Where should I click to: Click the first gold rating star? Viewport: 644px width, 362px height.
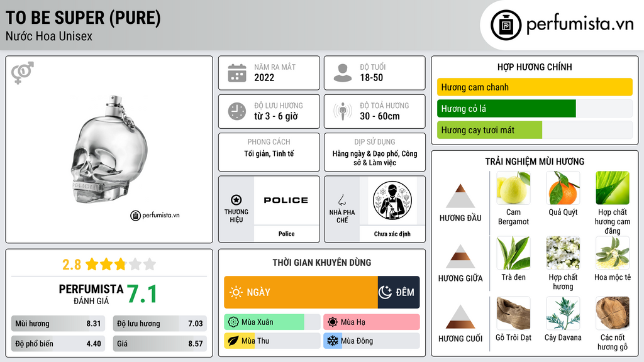click(x=92, y=264)
